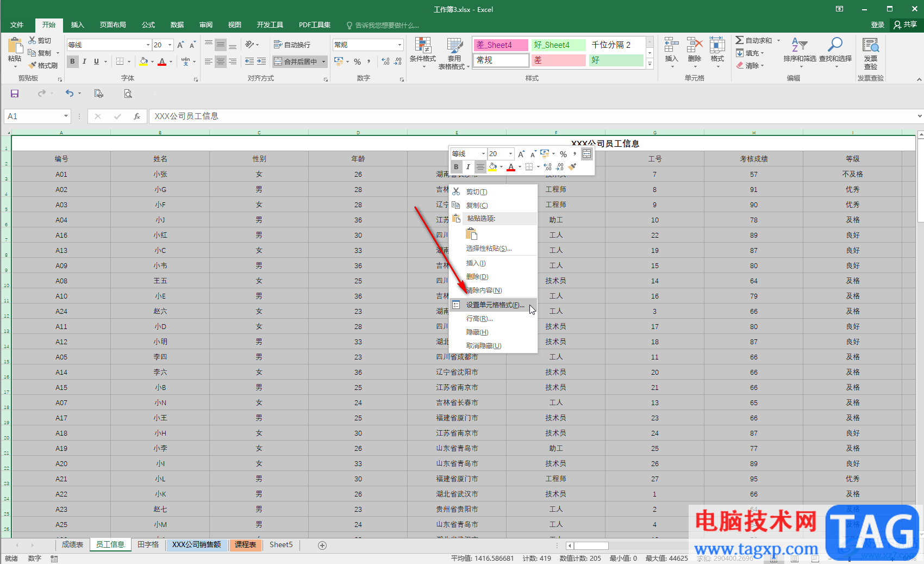Apply the 差 cell style
Image resolution: width=924 pixels, height=564 pixels.
[559, 60]
